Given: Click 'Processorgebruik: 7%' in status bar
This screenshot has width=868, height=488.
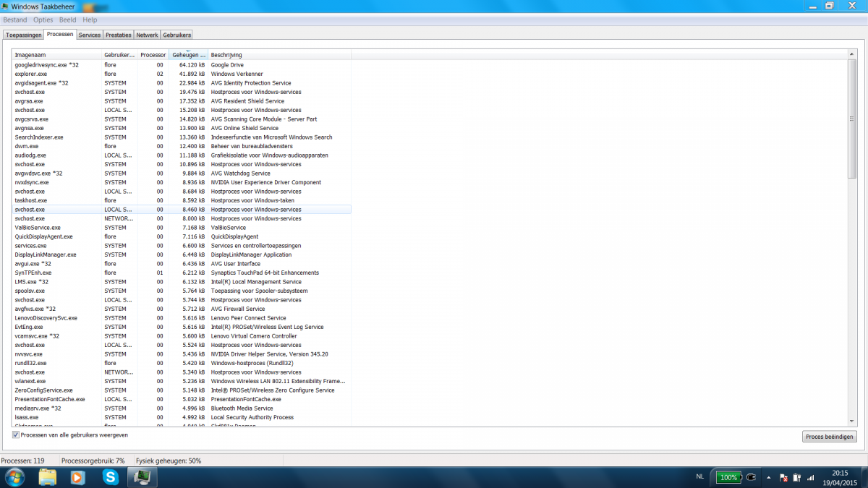Looking at the screenshot, I should coord(93,461).
